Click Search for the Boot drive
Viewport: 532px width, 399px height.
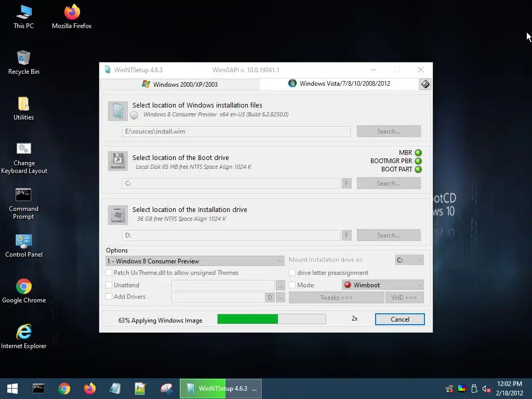click(x=389, y=183)
